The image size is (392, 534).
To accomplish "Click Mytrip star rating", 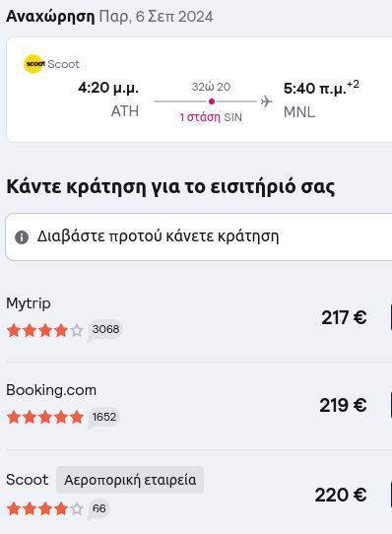I will tap(45, 330).
